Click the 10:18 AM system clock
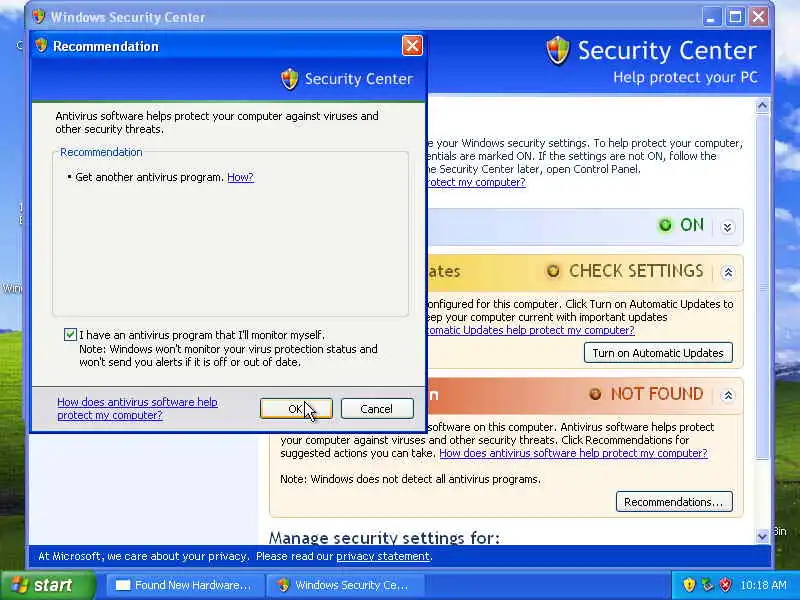The width and height of the screenshot is (800, 600). (x=763, y=585)
